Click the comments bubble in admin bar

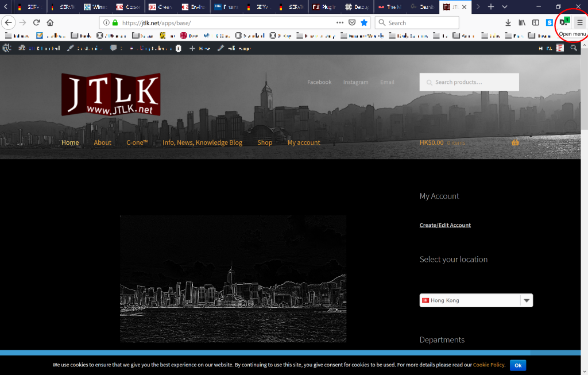pyautogui.click(x=113, y=48)
